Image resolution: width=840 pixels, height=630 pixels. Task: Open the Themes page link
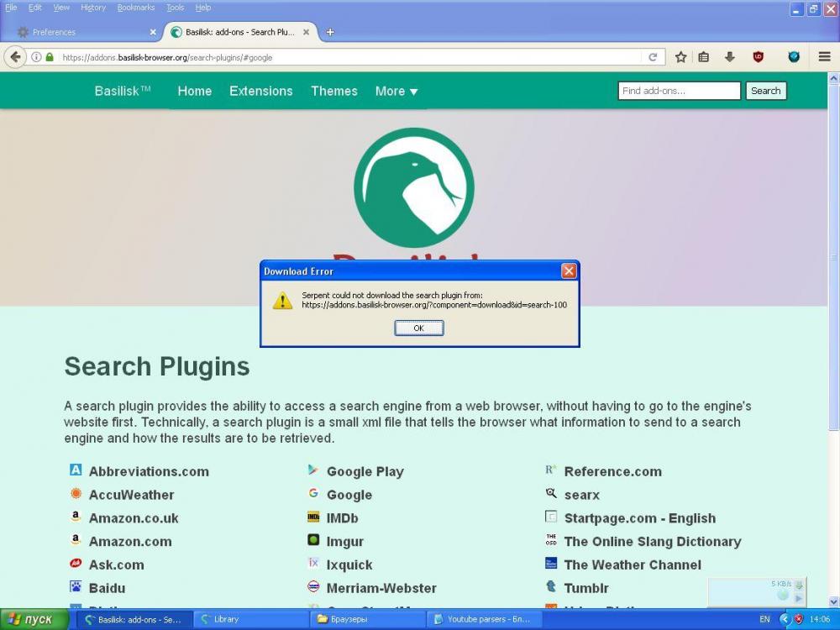334,91
